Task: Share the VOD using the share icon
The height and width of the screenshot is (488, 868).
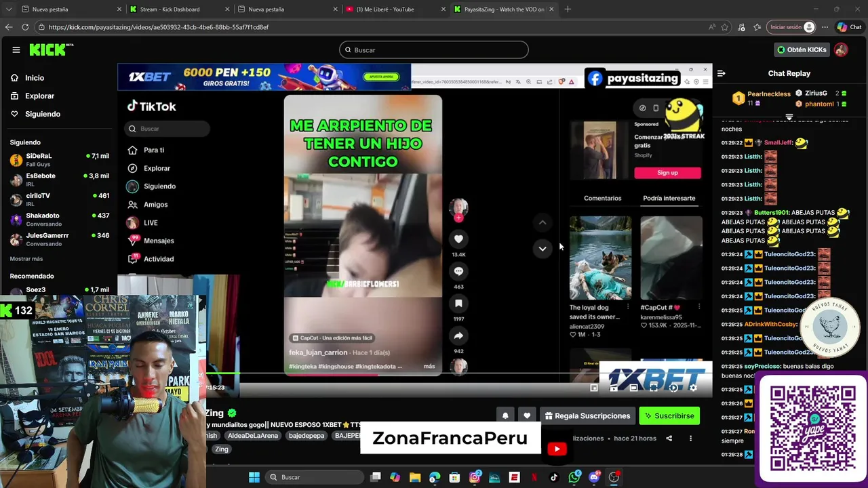Action: click(669, 439)
